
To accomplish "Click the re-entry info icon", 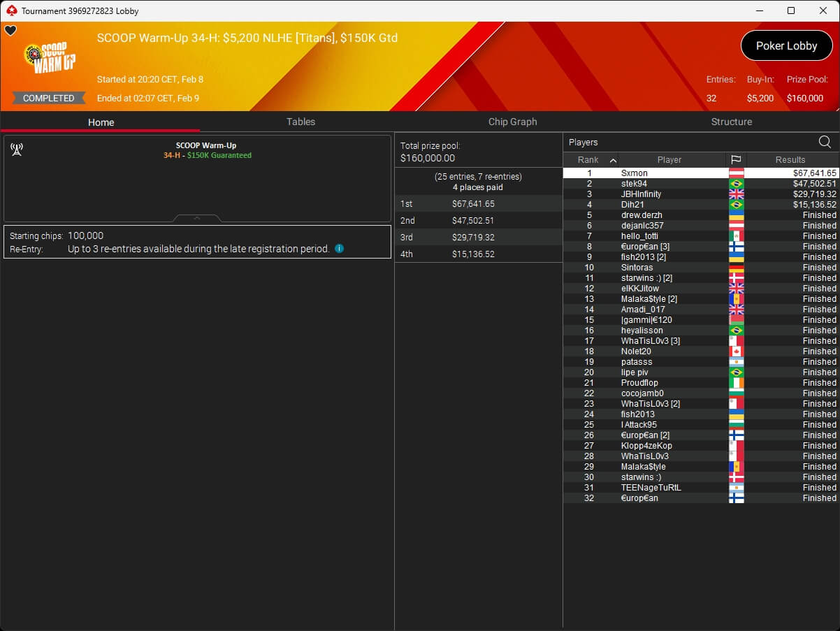I will (x=339, y=249).
